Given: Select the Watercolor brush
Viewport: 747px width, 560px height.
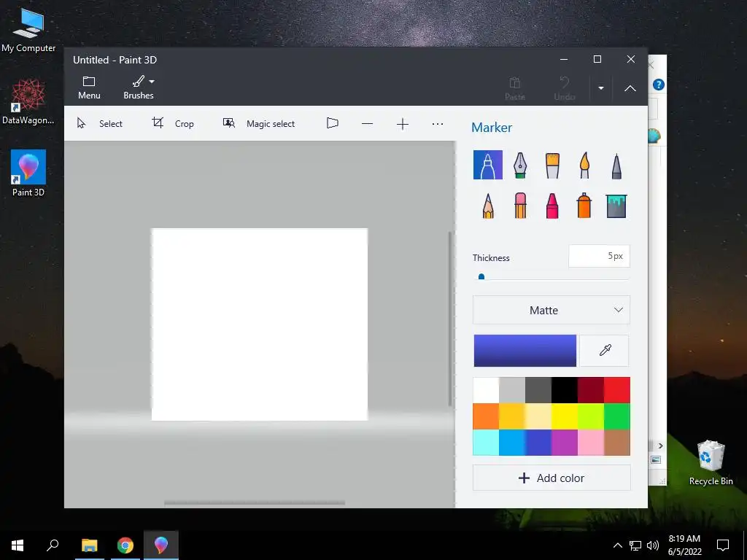Looking at the screenshot, I should click(584, 165).
